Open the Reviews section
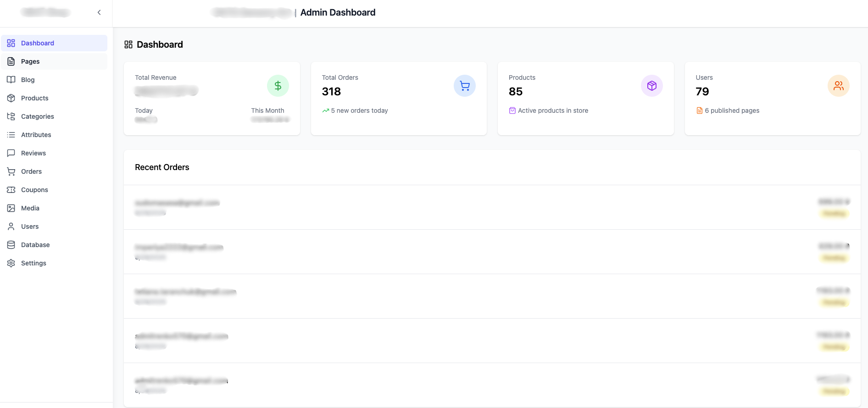Screen dimensions: 868x408 pos(33,153)
